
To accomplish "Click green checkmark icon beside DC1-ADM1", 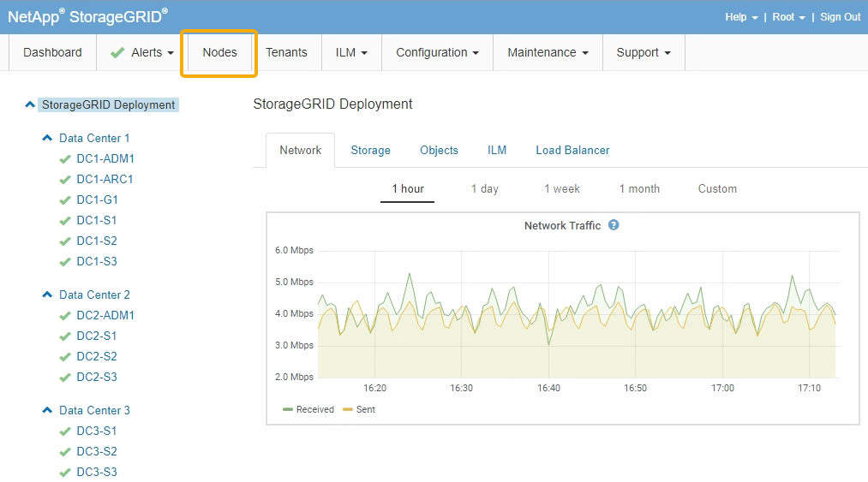I will [64, 159].
